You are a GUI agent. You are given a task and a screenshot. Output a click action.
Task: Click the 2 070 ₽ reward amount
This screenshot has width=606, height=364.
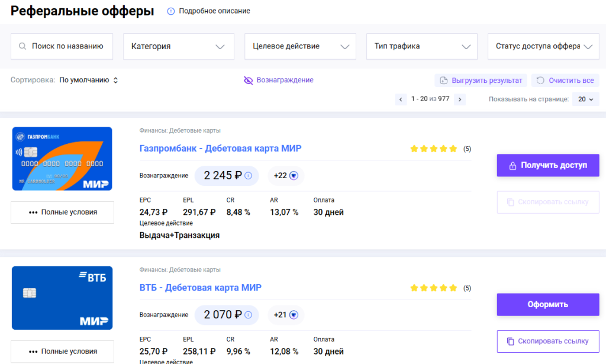coord(223,314)
